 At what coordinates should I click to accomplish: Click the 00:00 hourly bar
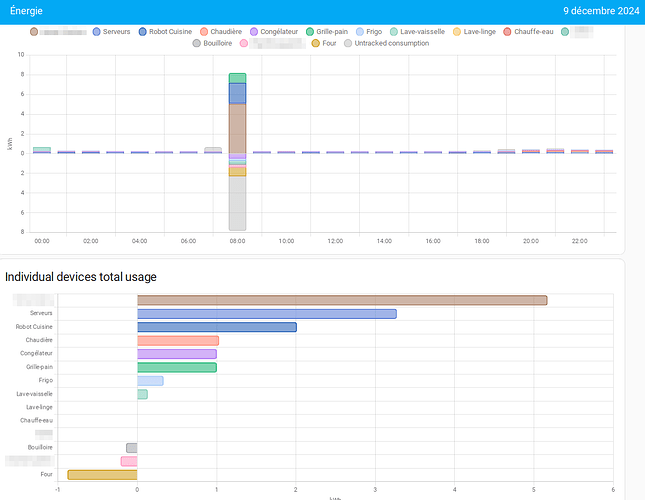coord(42,150)
